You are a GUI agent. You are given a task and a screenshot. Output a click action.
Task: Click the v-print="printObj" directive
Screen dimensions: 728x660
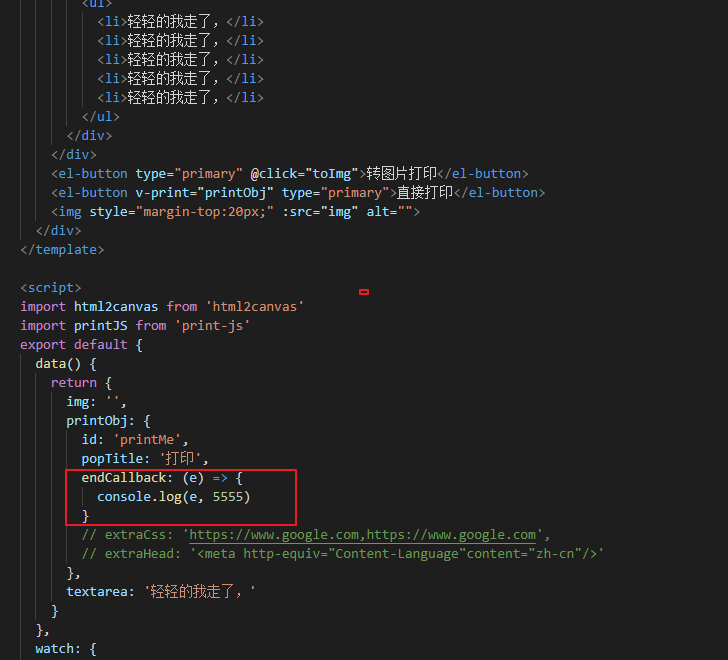click(204, 193)
